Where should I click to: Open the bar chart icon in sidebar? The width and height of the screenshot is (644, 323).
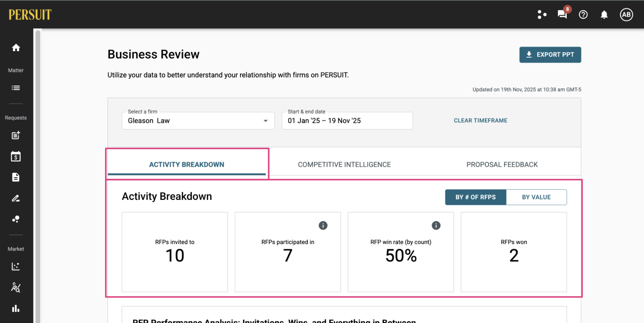click(x=16, y=308)
